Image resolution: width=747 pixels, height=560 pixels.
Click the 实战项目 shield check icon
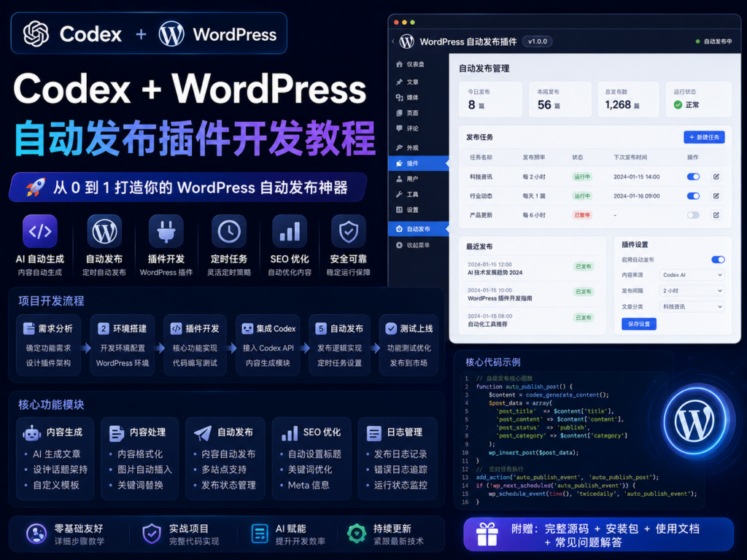click(152, 534)
